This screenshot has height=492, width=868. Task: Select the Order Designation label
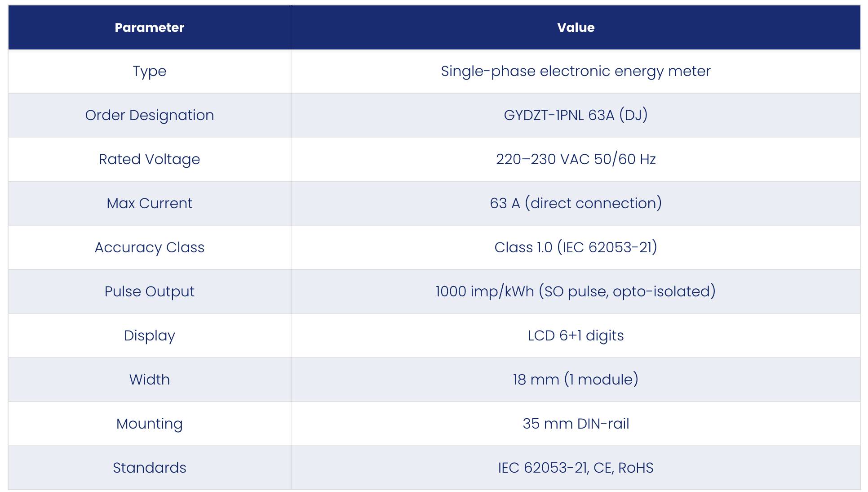(150, 116)
